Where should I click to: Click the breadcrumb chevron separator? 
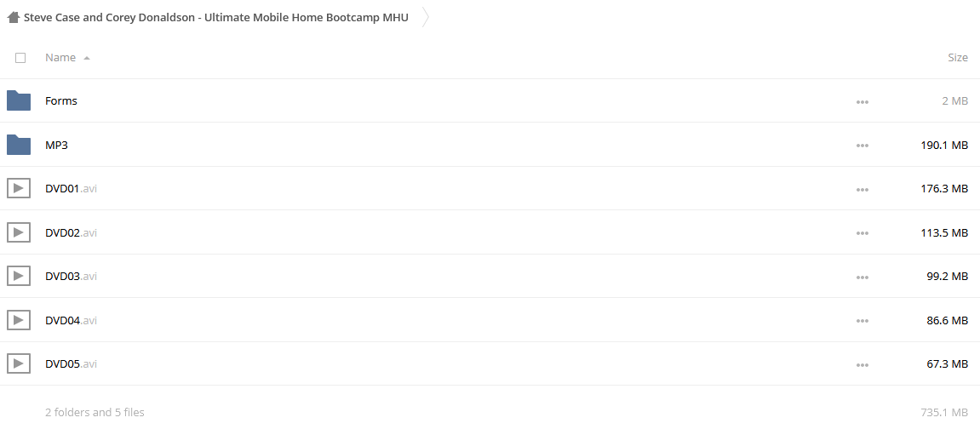(426, 18)
